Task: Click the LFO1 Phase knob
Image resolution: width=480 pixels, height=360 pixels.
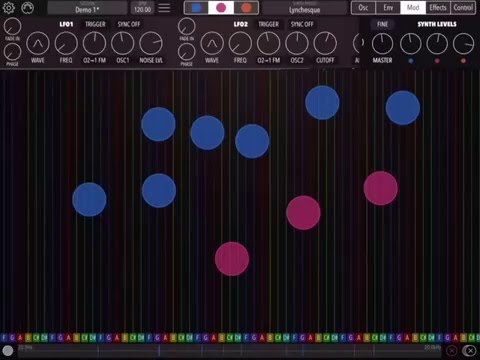Action: [x=13, y=52]
